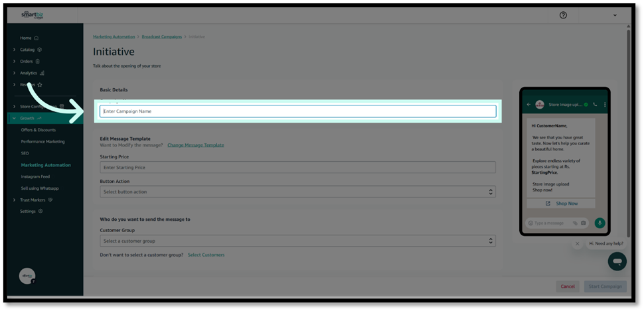The height and width of the screenshot is (311, 644).
Task: Dismiss the 'Need any help?' bubble
Action: (577, 243)
